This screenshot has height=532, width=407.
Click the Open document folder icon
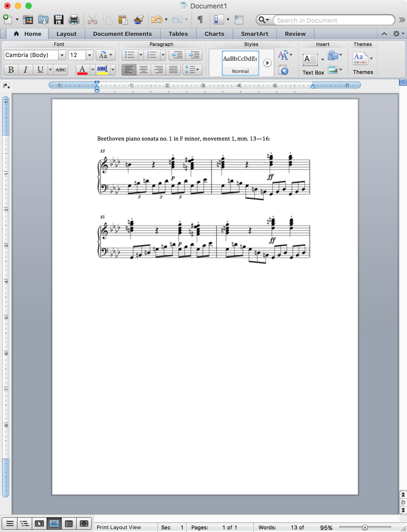(43, 20)
